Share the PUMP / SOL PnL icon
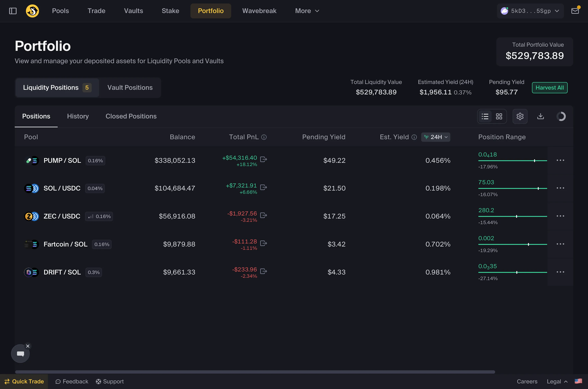 (263, 159)
